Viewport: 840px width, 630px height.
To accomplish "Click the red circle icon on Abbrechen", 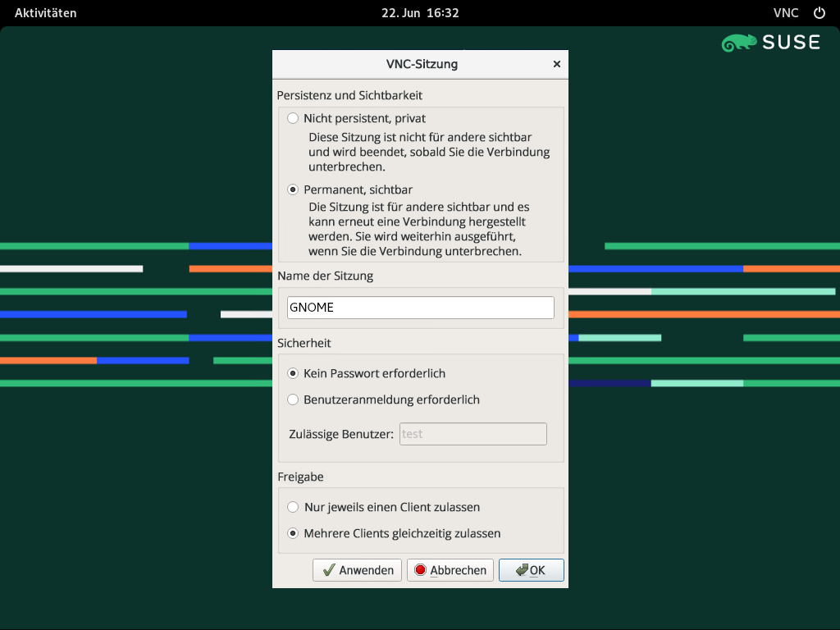I will [x=420, y=570].
